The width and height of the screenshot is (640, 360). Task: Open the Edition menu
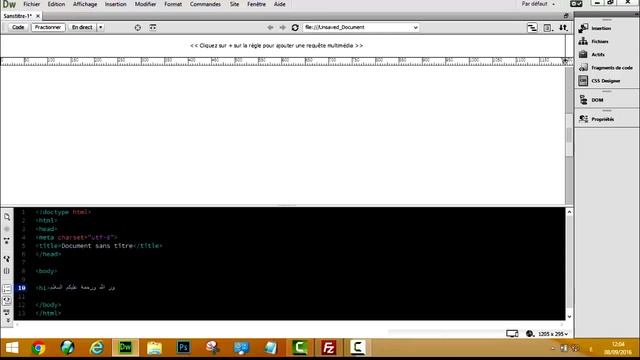(x=56, y=4)
